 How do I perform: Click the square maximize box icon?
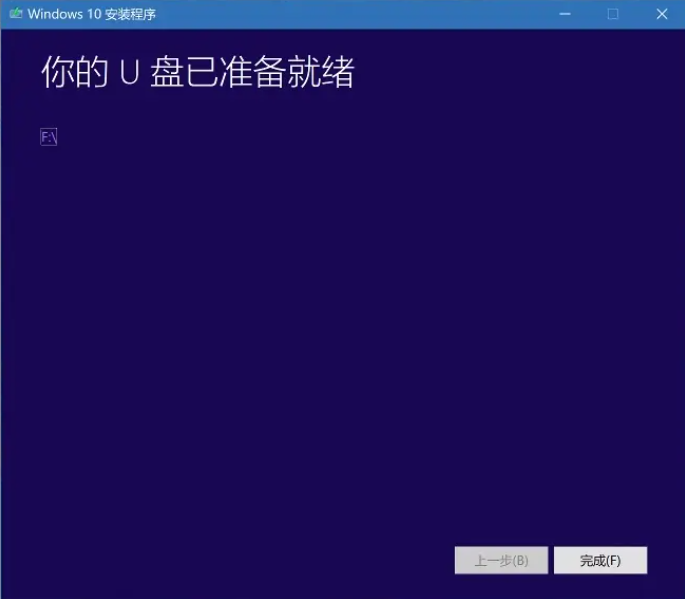(613, 14)
